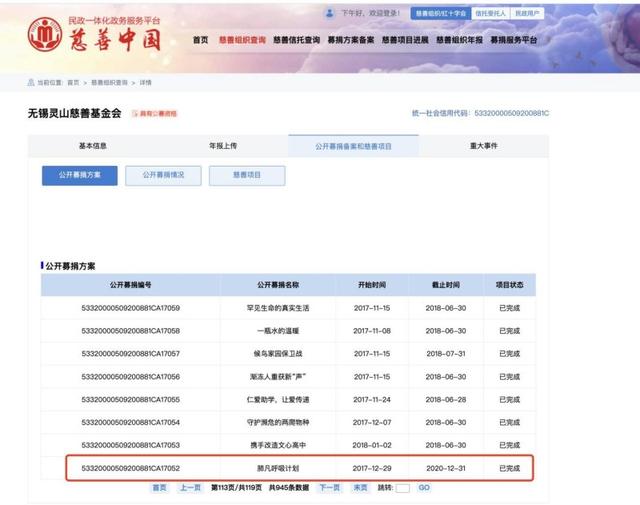Click record number ending in CA17055
This screenshot has width=640, height=505.
coord(131,399)
